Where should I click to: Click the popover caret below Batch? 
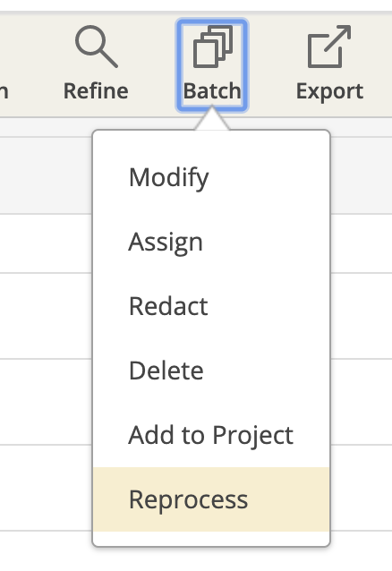pos(212,118)
